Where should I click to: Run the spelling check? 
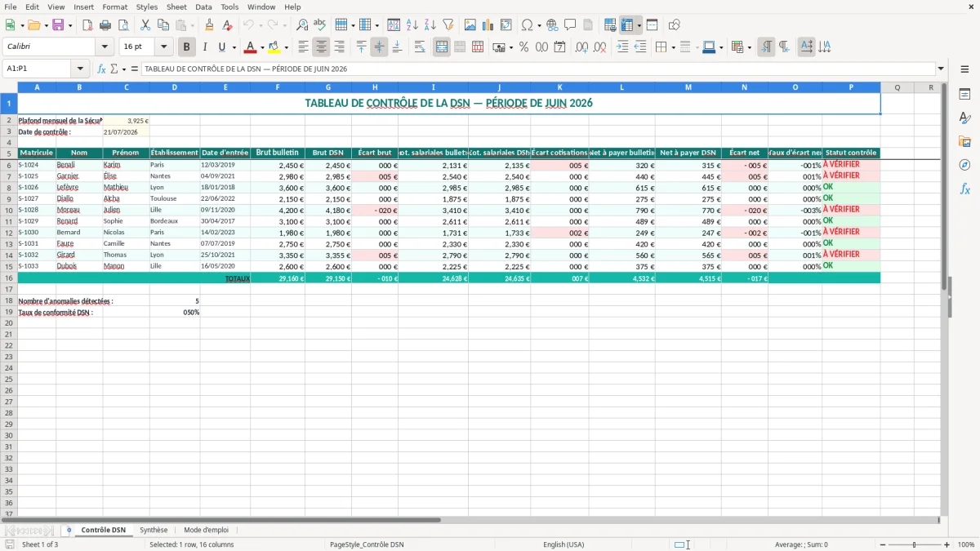pos(320,25)
